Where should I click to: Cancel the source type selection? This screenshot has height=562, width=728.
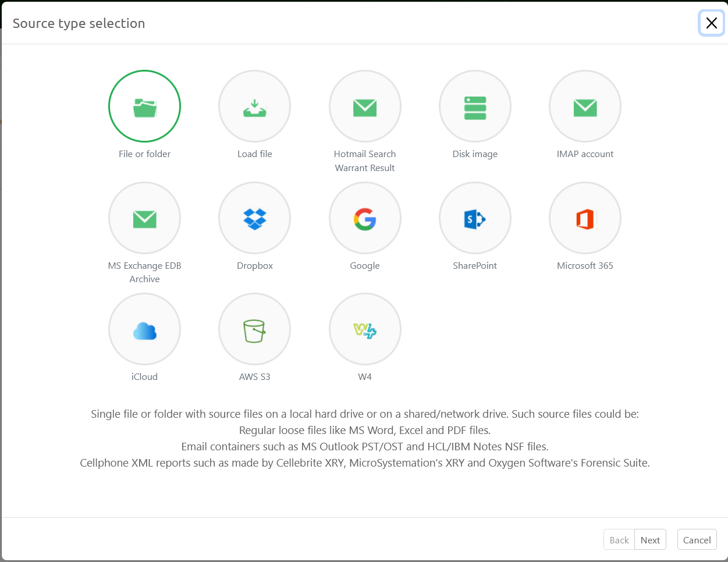click(697, 539)
